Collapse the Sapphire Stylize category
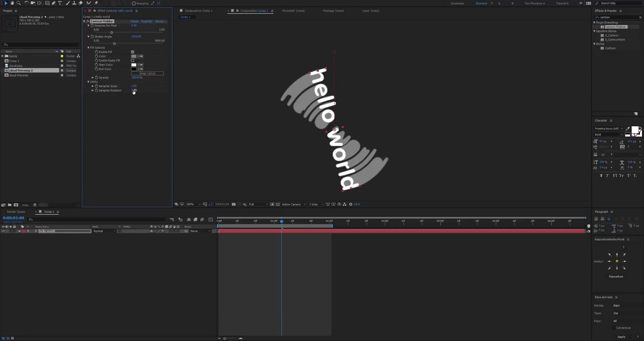 pyautogui.click(x=595, y=31)
